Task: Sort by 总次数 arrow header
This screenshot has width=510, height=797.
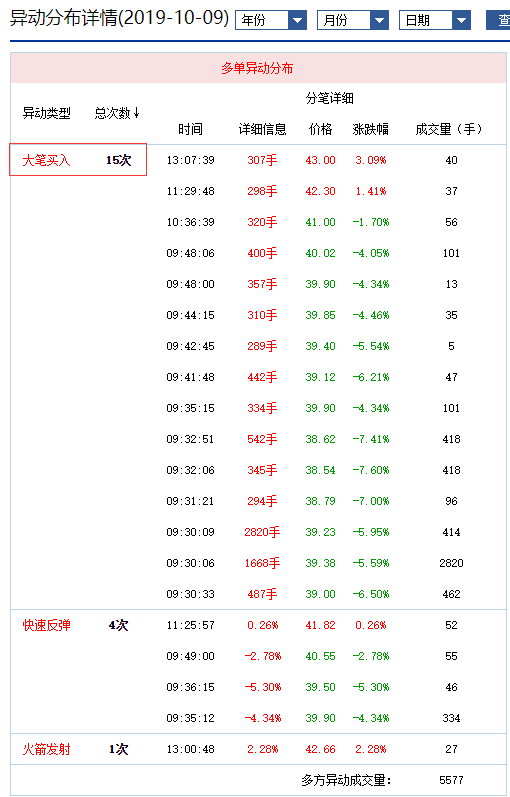Action: [x=117, y=113]
